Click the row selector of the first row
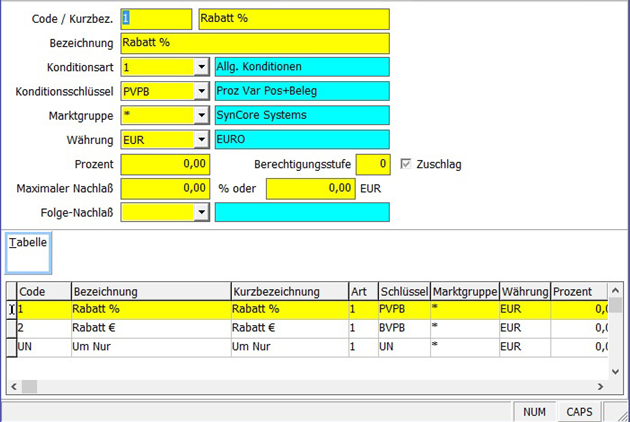630x422 pixels. tap(10, 310)
